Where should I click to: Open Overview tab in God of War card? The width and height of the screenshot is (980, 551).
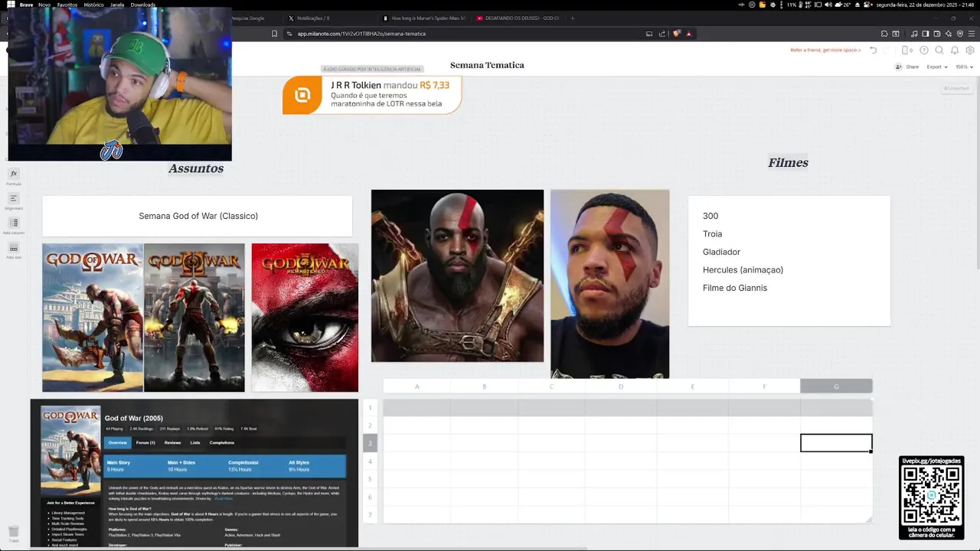pyautogui.click(x=117, y=442)
